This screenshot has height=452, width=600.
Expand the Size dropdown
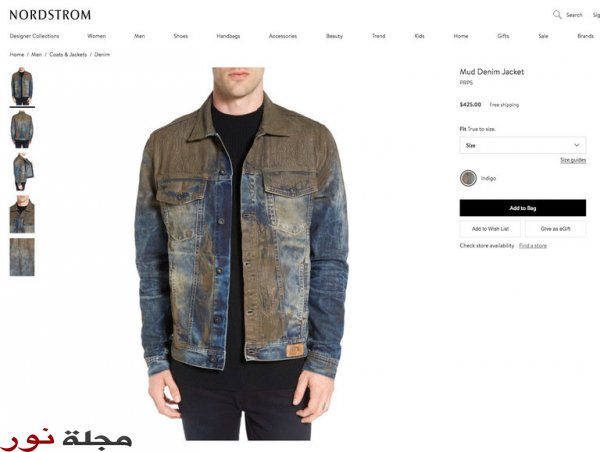coord(523,145)
